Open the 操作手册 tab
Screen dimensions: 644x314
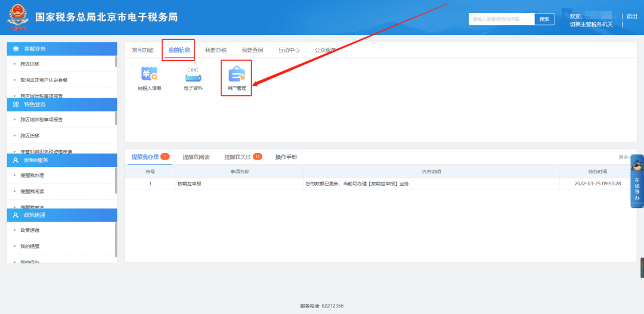(286, 157)
